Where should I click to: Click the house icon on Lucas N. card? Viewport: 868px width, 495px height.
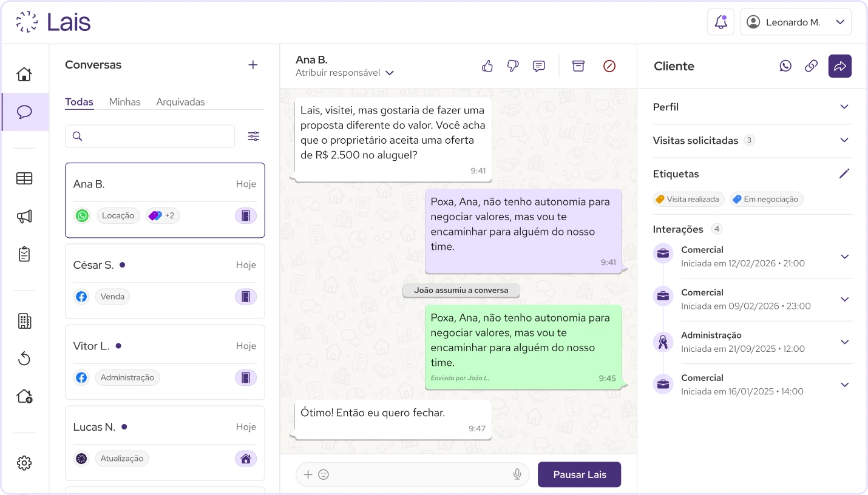coord(246,459)
